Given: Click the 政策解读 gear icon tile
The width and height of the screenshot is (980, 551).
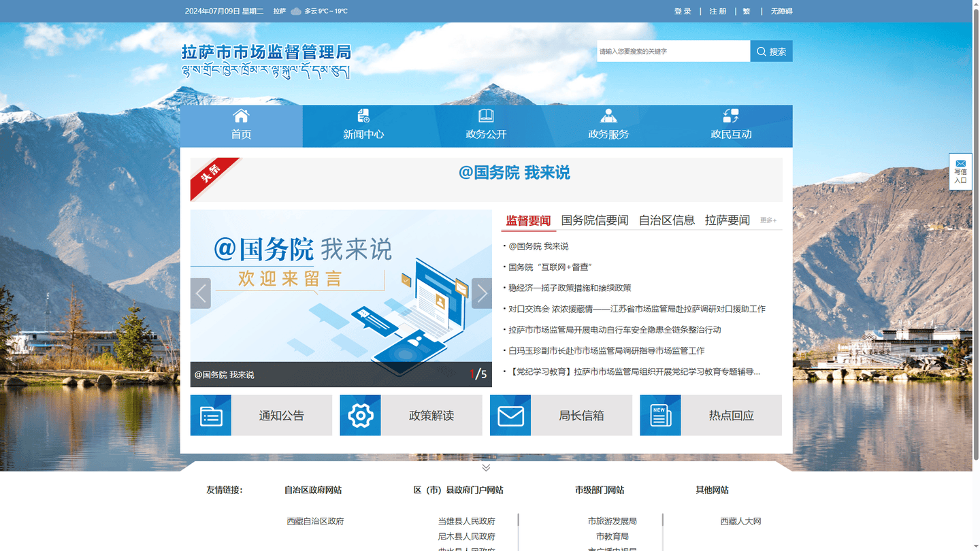Looking at the screenshot, I should point(361,416).
